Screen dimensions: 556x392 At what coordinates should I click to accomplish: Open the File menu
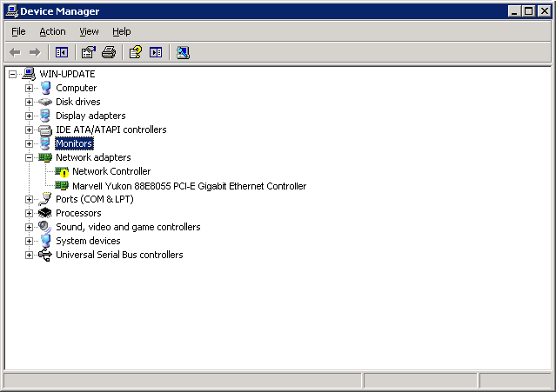[18, 31]
